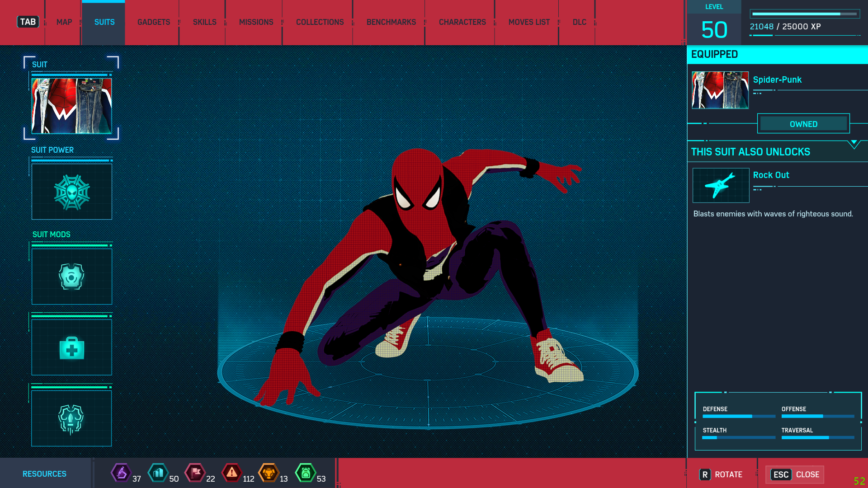Go to the Moves List tab
Image resolution: width=868 pixels, height=488 pixels.
[528, 22]
